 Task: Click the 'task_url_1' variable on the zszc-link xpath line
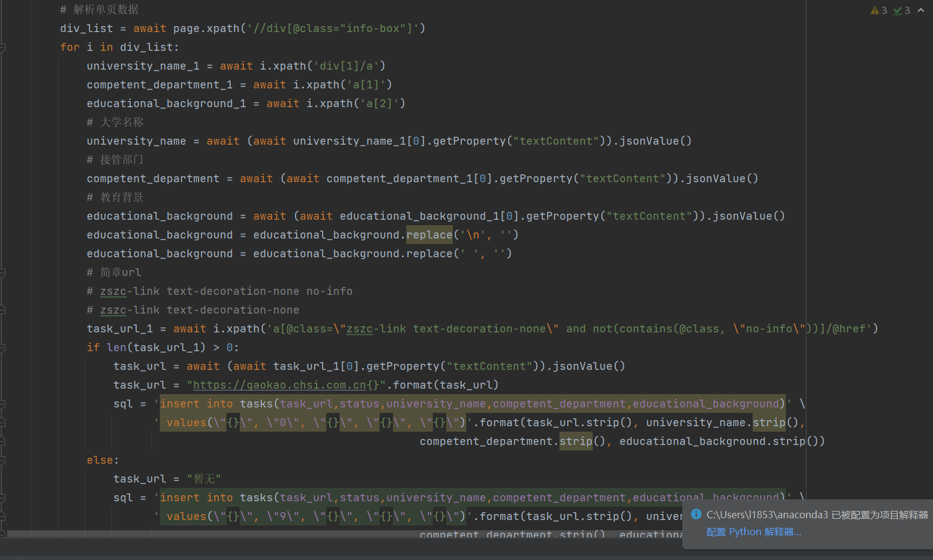pos(120,329)
